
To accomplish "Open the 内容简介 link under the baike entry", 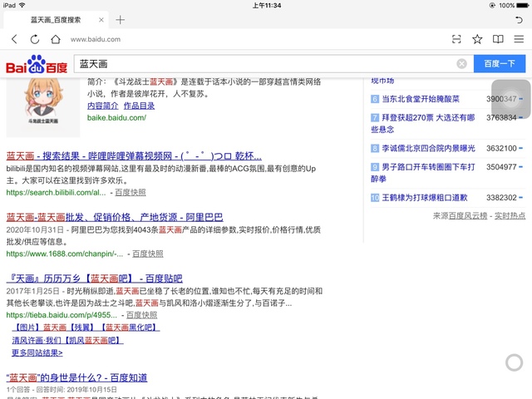I will [102, 106].
